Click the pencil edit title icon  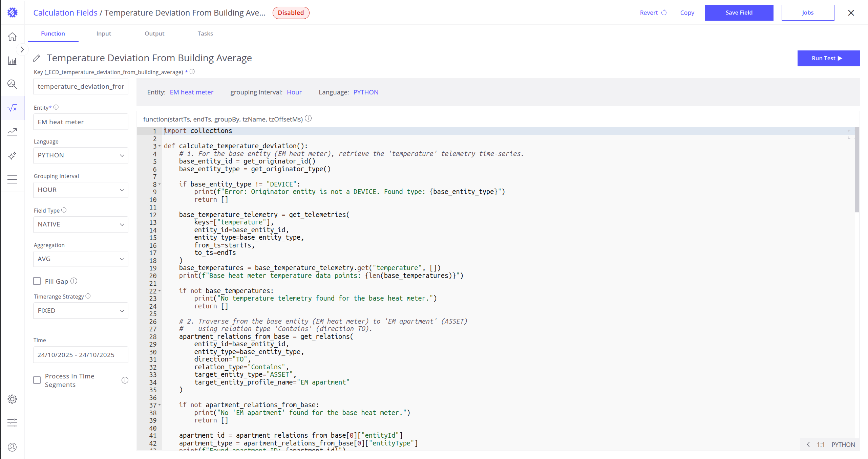click(x=37, y=58)
